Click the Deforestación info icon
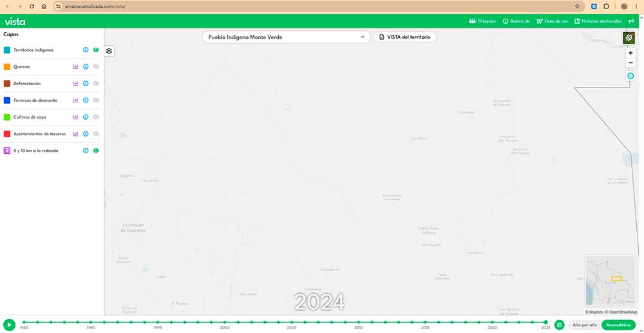Screen dimensions: 644x333 click(86, 83)
